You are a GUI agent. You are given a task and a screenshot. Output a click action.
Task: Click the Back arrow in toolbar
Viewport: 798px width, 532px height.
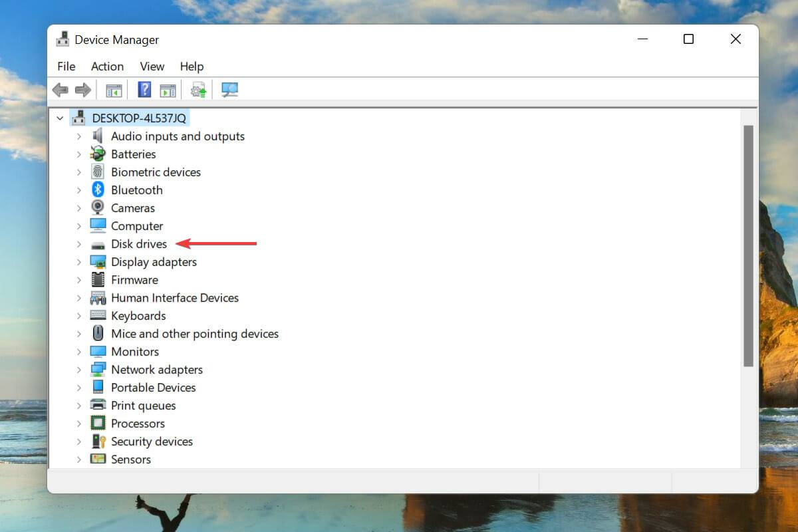tap(61, 90)
